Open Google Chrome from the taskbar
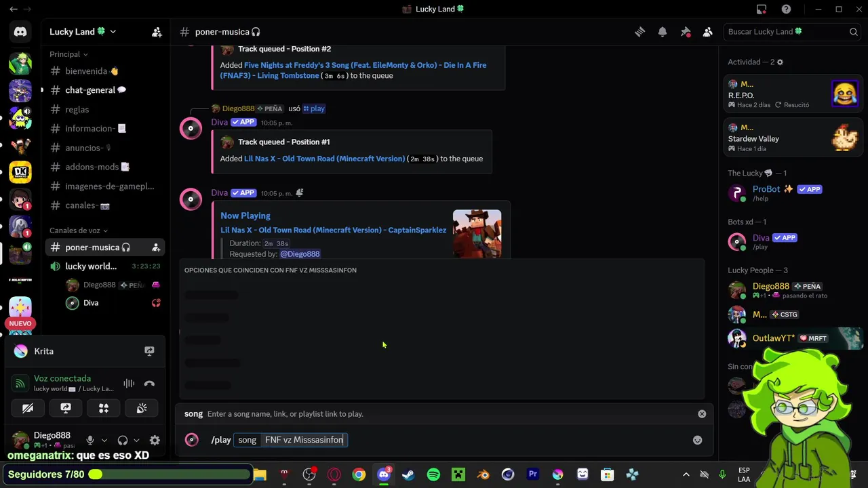The height and width of the screenshot is (488, 868). pos(359,474)
